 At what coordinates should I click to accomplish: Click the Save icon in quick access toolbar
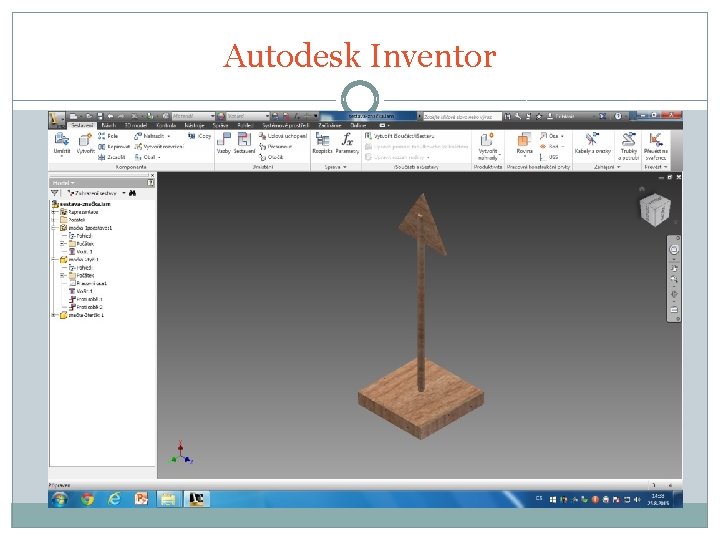coord(100,116)
